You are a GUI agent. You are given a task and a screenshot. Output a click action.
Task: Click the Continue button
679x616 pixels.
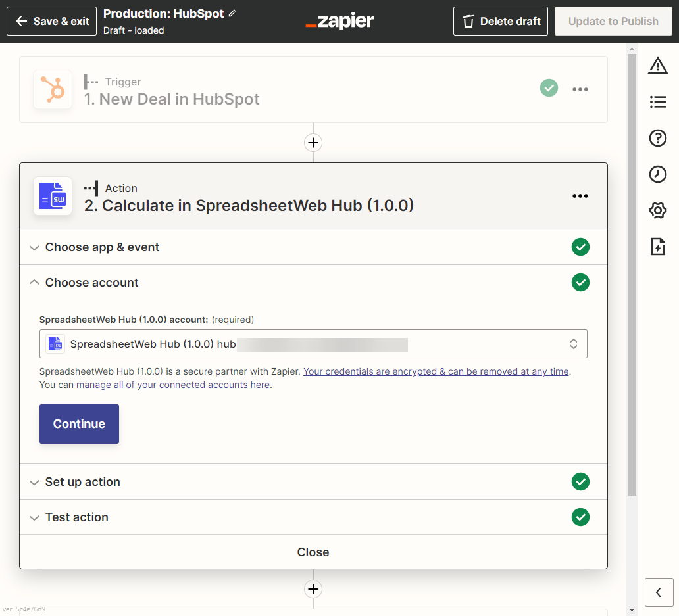click(x=79, y=424)
